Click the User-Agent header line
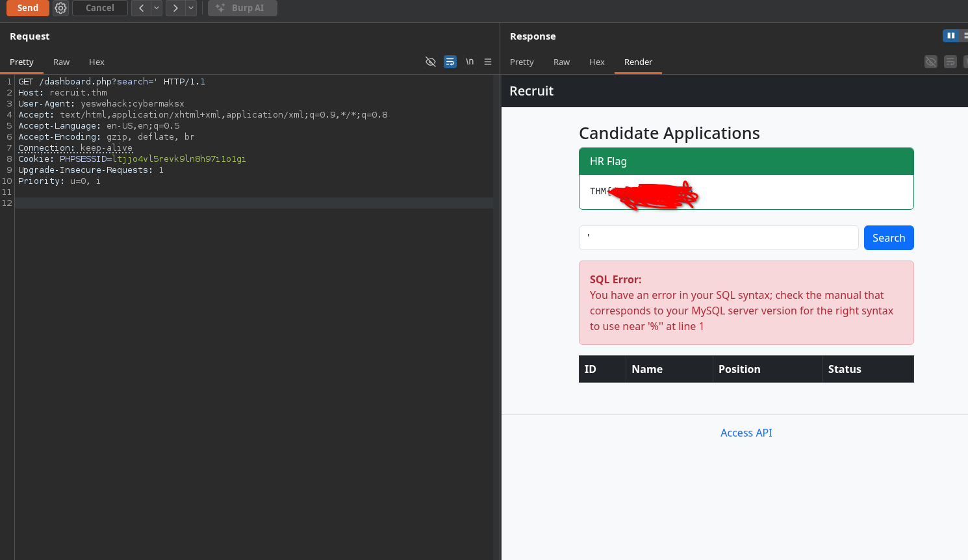The width and height of the screenshot is (968, 560). coord(101,104)
